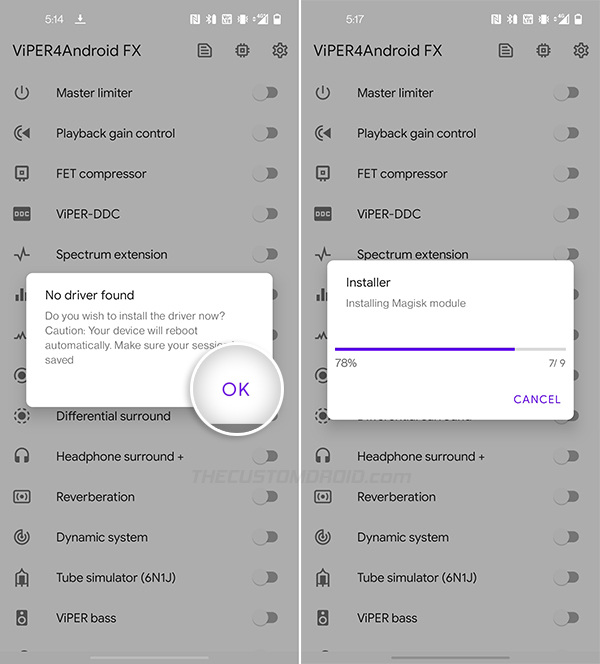Tap ViPER bass speaker icon, left screen

coord(22,618)
